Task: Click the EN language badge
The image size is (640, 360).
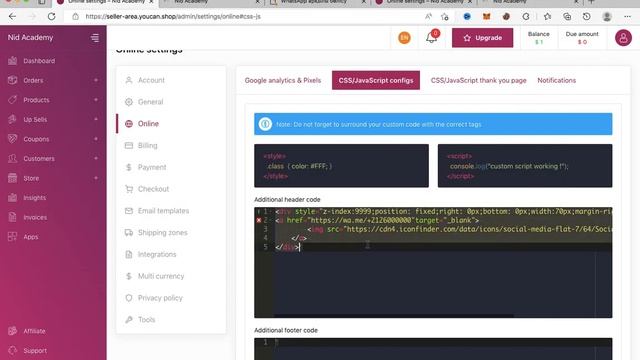Action: tap(404, 38)
